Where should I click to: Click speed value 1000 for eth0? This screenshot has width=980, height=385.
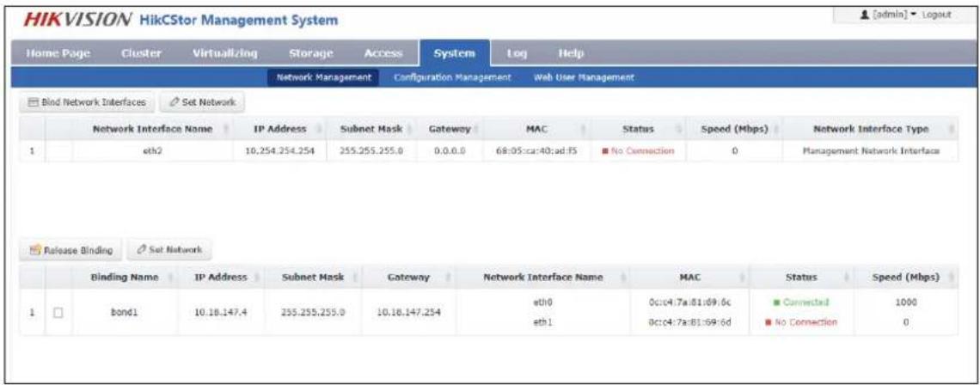pyautogui.click(x=905, y=302)
